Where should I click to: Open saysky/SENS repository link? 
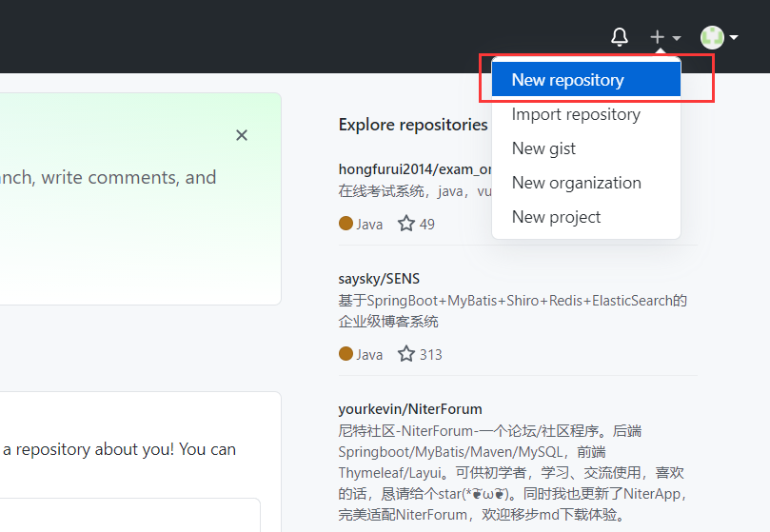pos(379,279)
